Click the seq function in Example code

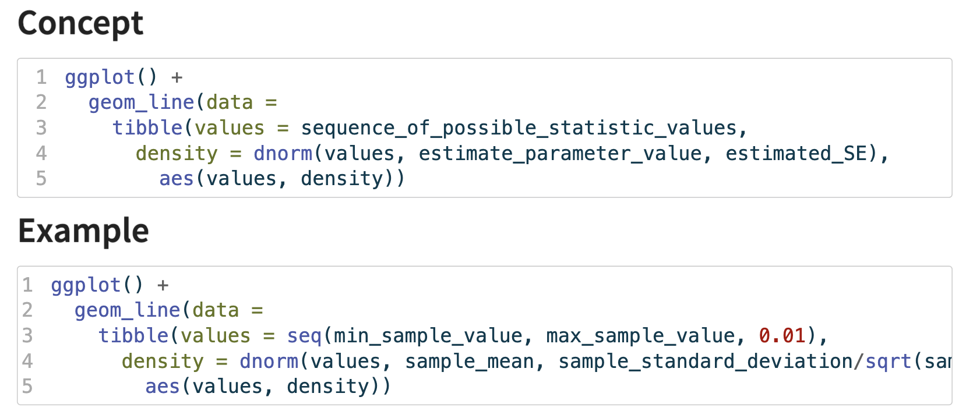coord(304,336)
